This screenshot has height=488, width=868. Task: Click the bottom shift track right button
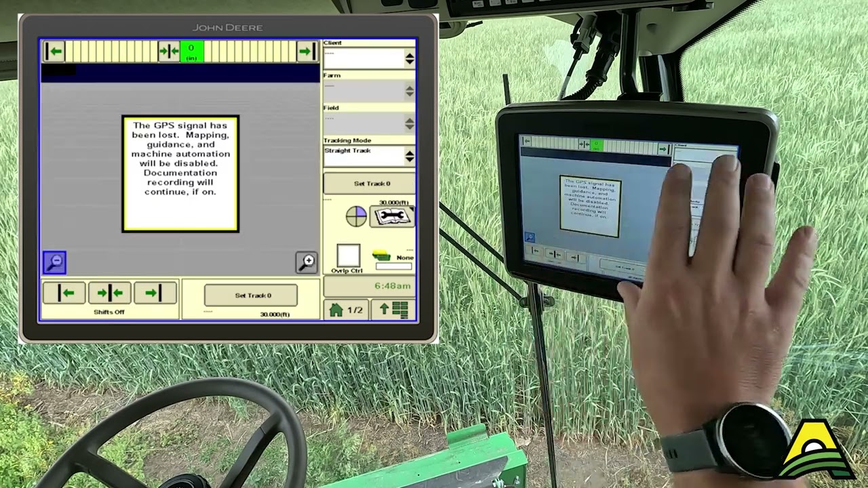[x=155, y=293]
